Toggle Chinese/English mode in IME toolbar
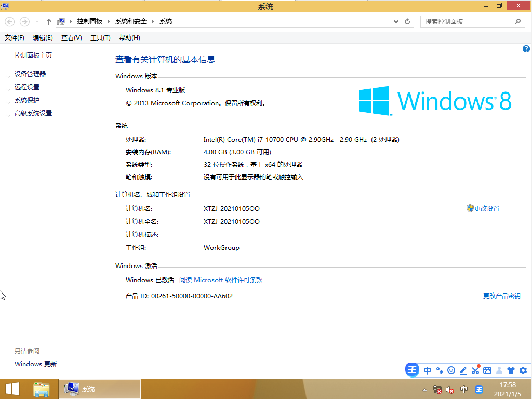Image resolution: width=532 pixels, height=399 pixels. coord(428,370)
